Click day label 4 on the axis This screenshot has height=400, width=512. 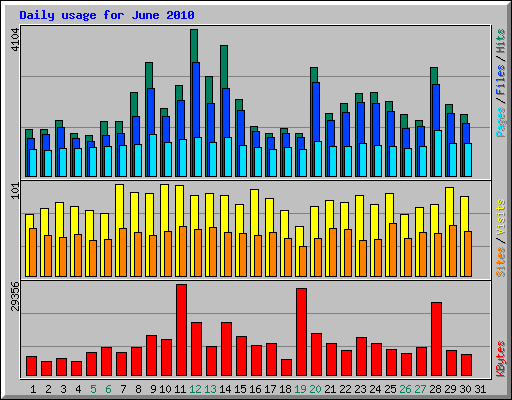[x=78, y=389]
